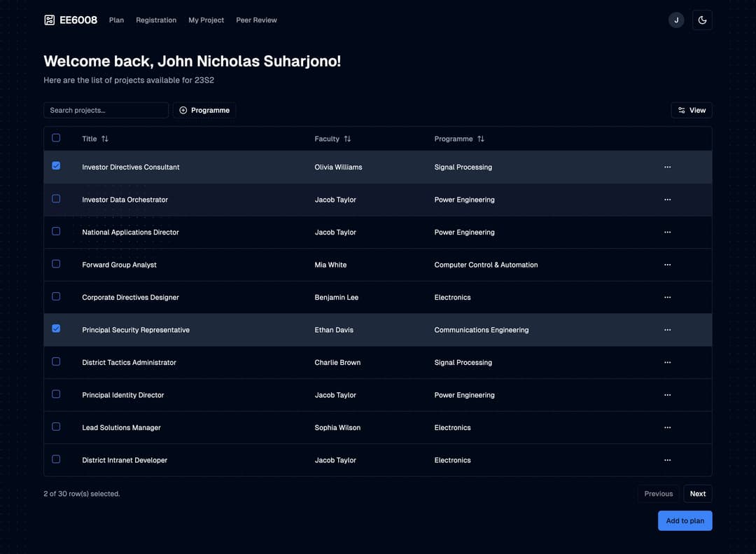This screenshot has width=756, height=554.
Task: Open the Peer Review page
Action: coord(256,20)
